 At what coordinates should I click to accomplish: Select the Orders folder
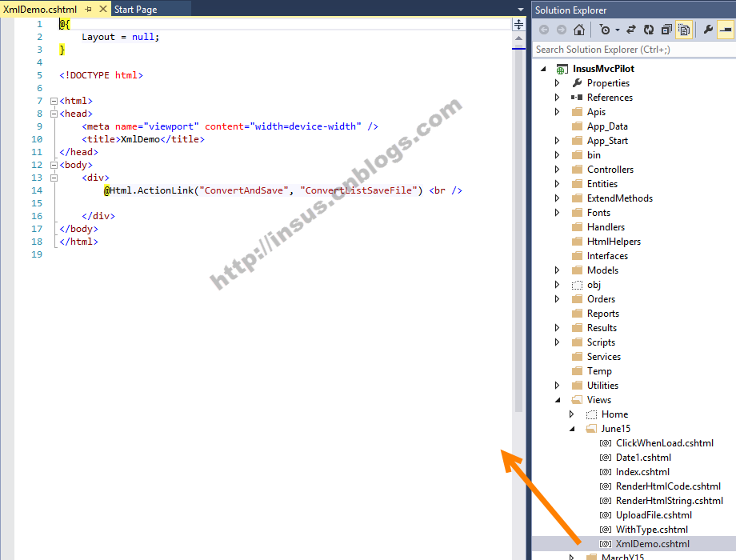tap(601, 299)
